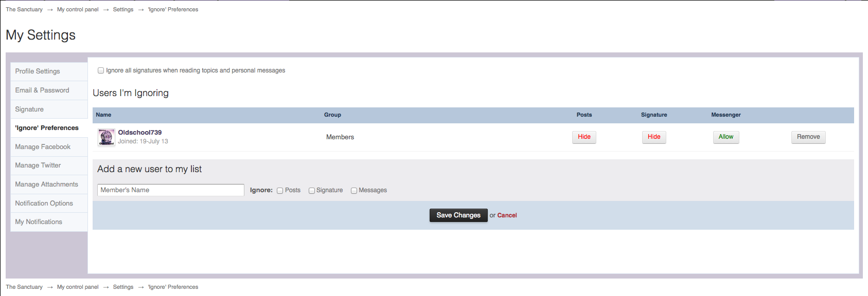The width and height of the screenshot is (868, 296).
Task: Enable ignore all signatures checkbox
Action: pyautogui.click(x=101, y=70)
